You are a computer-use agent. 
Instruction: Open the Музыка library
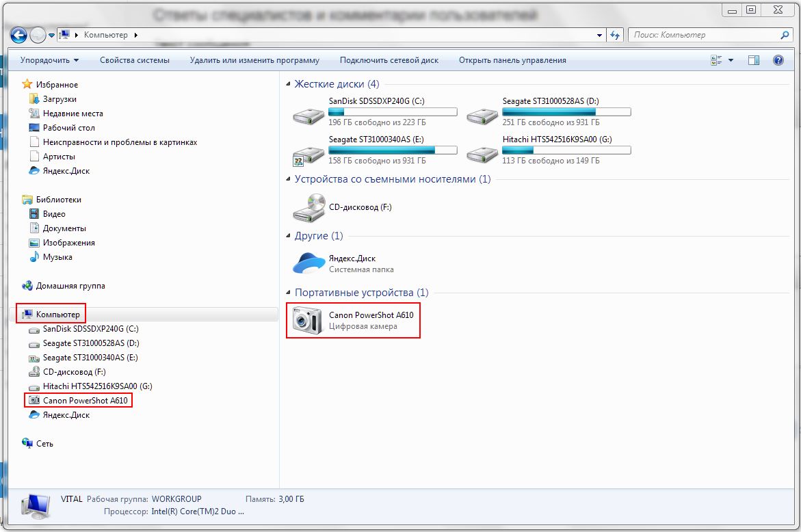[x=51, y=257]
